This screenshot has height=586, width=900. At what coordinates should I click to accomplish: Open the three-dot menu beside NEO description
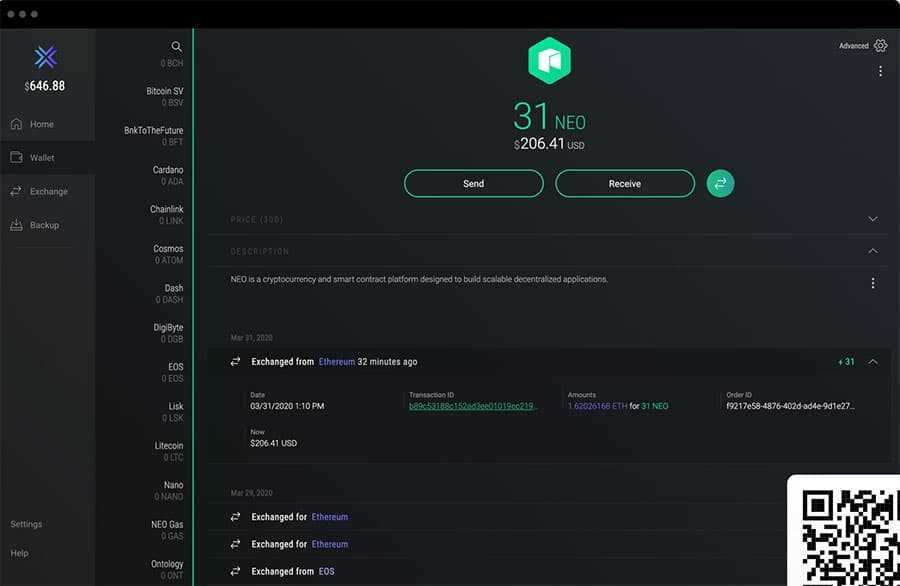pyautogui.click(x=872, y=283)
